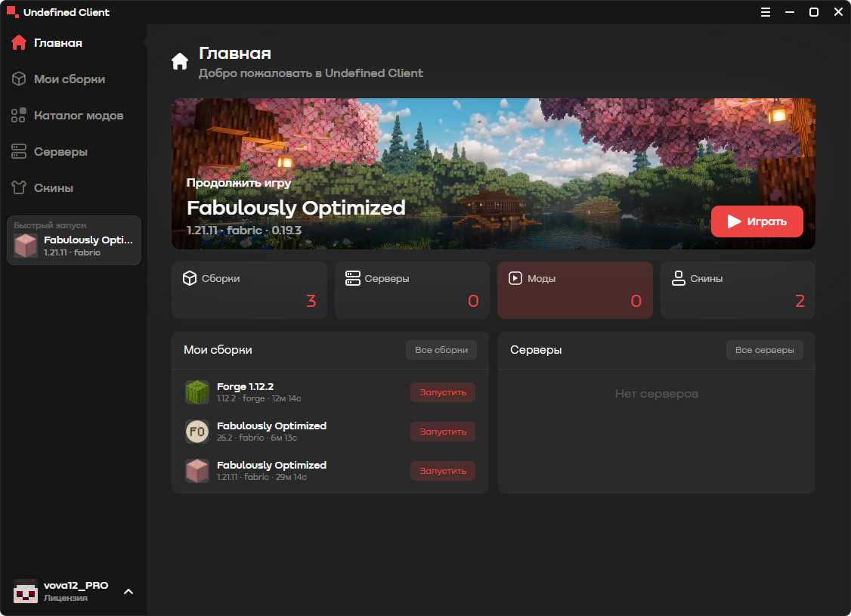Click the Нет серверов placeholder text
The height and width of the screenshot is (616, 851).
656,394
